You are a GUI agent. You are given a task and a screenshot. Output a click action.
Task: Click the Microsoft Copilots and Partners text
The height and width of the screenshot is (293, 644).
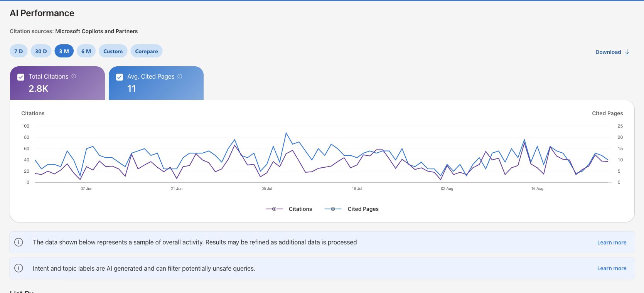(96, 31)
